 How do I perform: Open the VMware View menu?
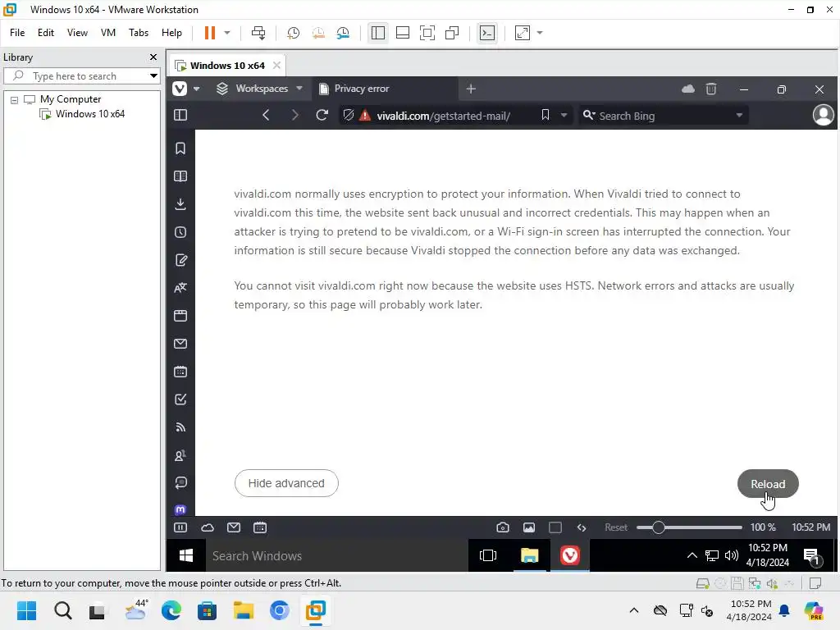[77, 33]
